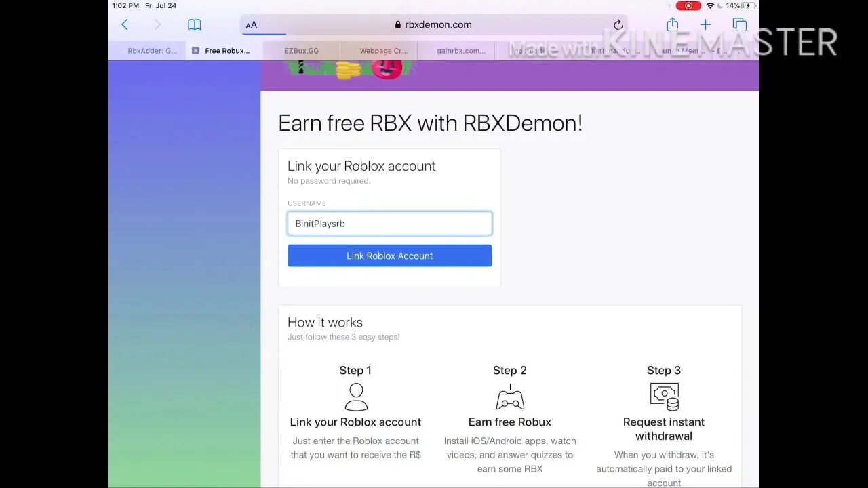
Task: Tap the red screen recording indicator
Action: [x=688, y=5]
